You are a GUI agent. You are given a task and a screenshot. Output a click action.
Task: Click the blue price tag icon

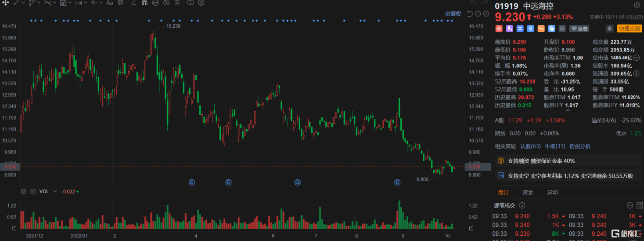click(x=551, y=29)
